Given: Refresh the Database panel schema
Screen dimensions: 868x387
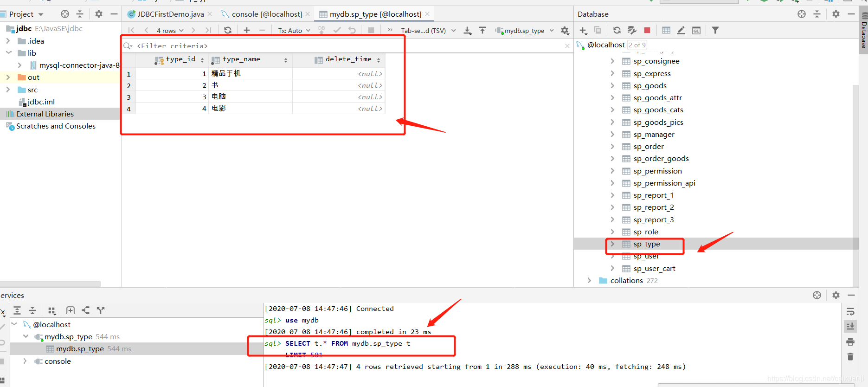Looking at the screenshot, I should pyautogui.click(x=617, y=30).
